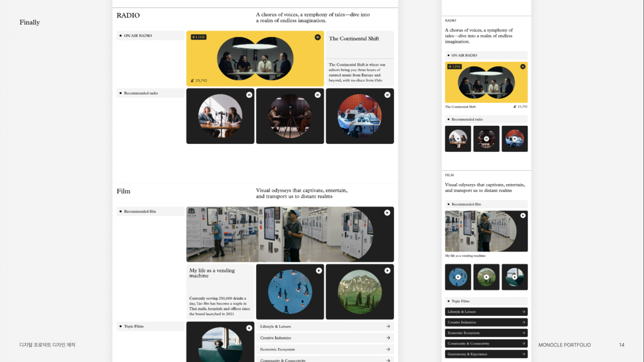Play the desktop Topic Films video thumbnail
The width and height of the screenshot is (644, 362).
coord(249,328)
